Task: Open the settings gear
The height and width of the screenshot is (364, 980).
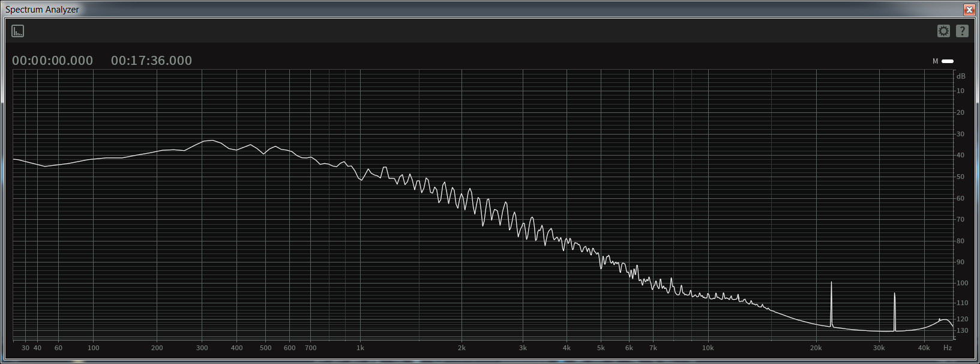Action: point(943,31)
